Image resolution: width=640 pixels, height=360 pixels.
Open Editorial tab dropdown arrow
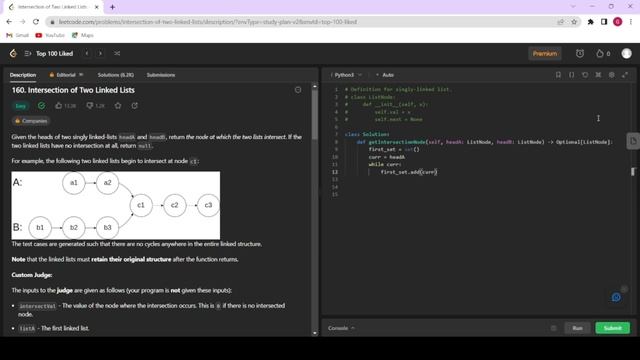(x=81, y=75)
